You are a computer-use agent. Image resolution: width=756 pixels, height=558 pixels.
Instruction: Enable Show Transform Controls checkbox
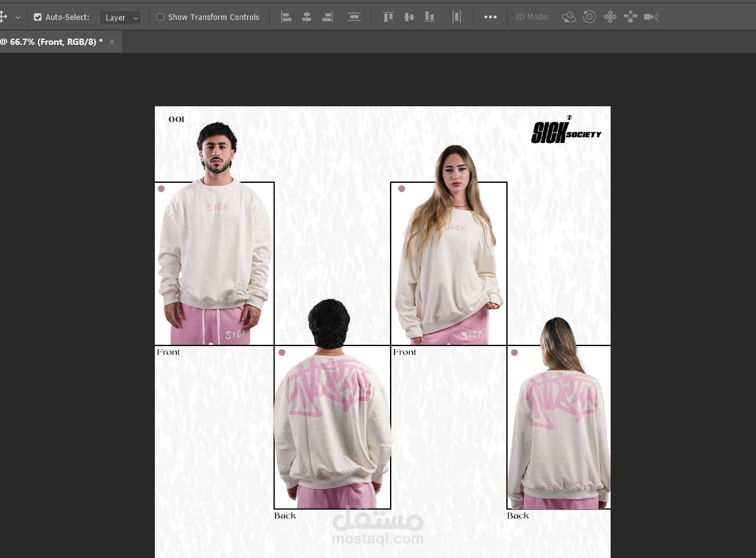161,17
